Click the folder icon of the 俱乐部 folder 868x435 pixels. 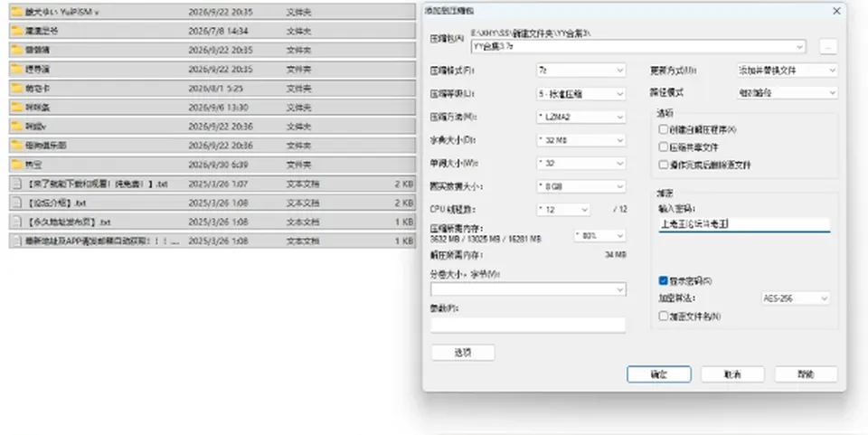(x=17, y=145)
